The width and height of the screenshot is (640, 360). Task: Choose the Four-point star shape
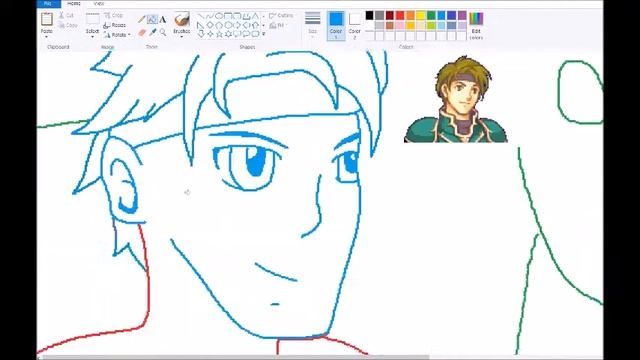click(209, 34)
